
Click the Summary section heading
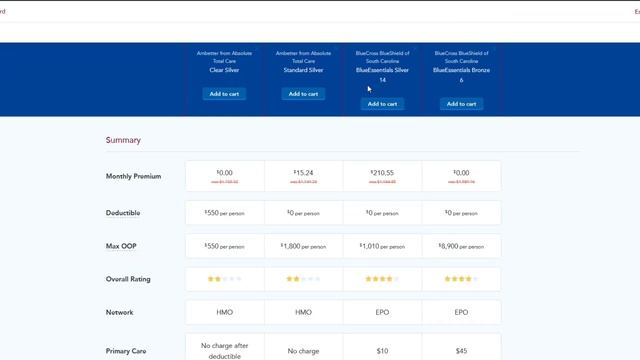123,140
